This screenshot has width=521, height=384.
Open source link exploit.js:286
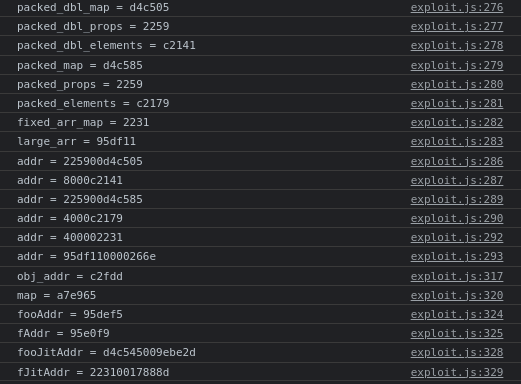click(457, 162)
